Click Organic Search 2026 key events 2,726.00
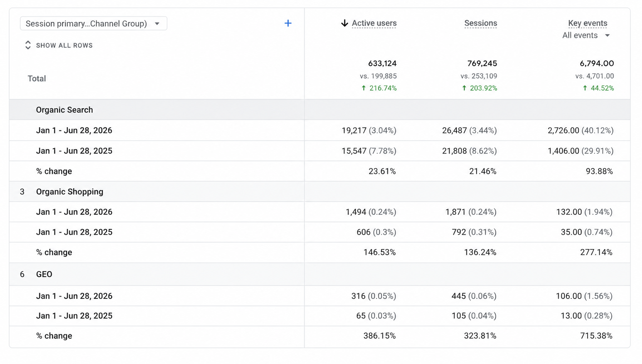Viewport: 642px width, 364px height. 563,130
